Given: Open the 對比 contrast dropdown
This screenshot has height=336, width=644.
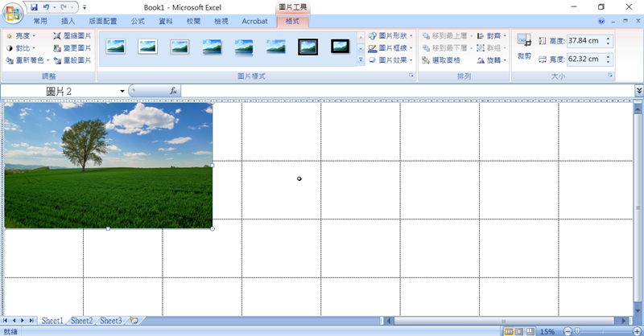Looking at the screenshot, I should click(x=22, y=48).
